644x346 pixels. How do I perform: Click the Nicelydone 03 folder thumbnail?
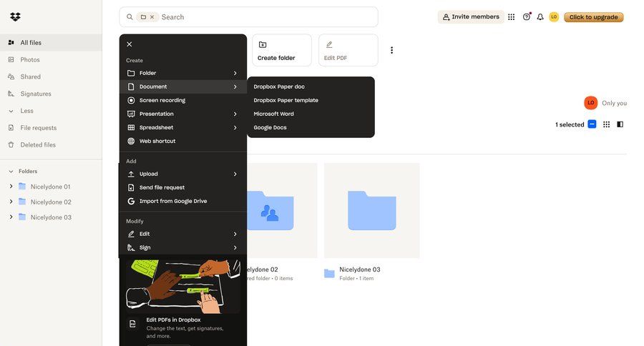click(x=371, y=211)
